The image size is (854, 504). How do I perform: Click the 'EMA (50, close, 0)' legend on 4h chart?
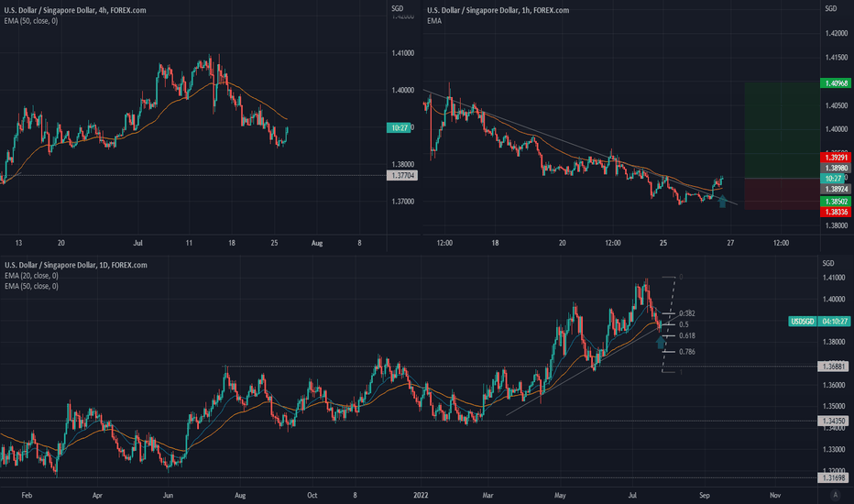tap(31, 21)
